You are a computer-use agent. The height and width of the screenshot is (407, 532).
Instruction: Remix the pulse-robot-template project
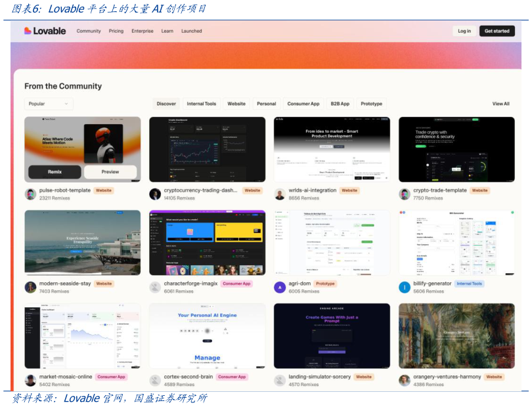(x=55, y=172)
